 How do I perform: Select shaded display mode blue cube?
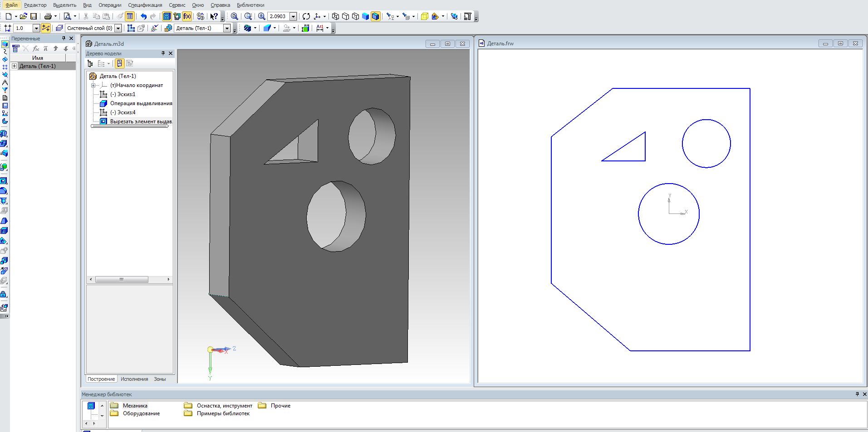365,16
